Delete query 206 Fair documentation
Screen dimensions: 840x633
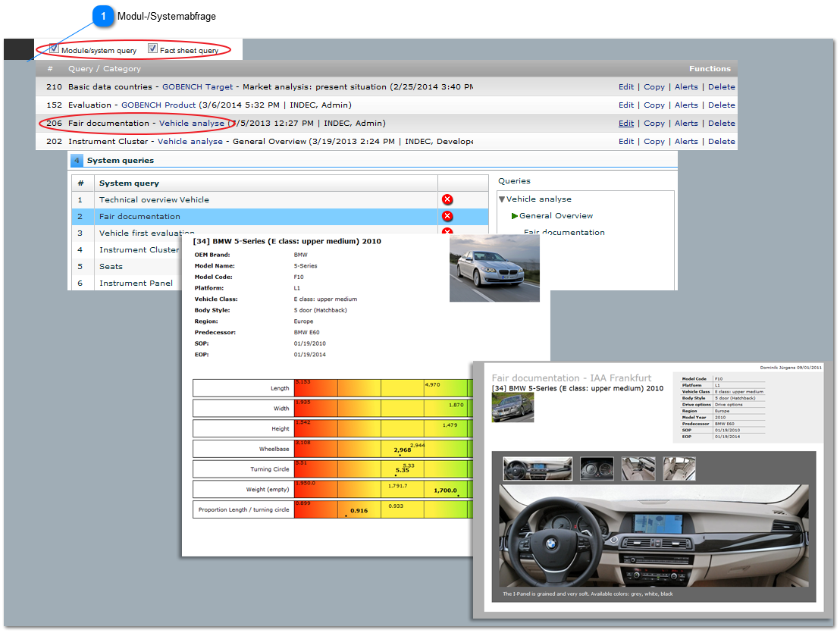point(722,123)
